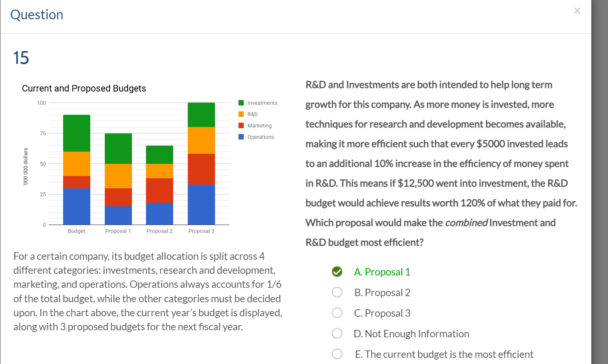Screen dimensions: 608x364
Task: Click the green Investments legend swatch
Action: pos(241,103)
